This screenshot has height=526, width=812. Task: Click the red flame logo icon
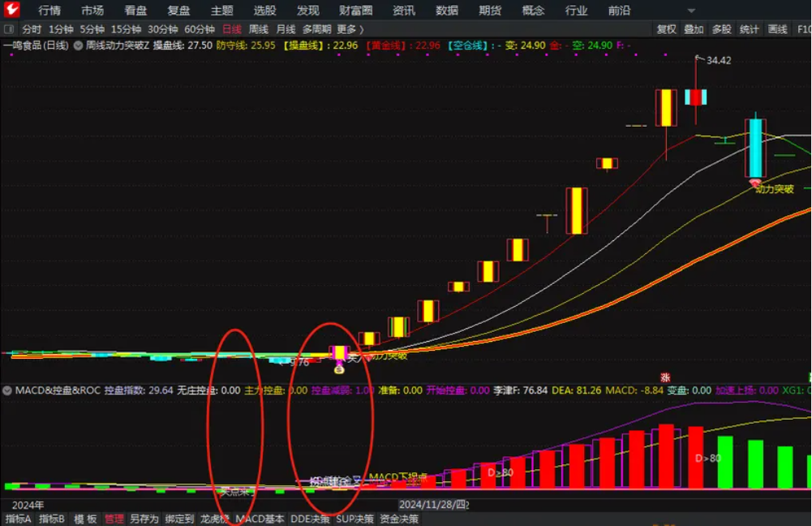click(11, 11)
